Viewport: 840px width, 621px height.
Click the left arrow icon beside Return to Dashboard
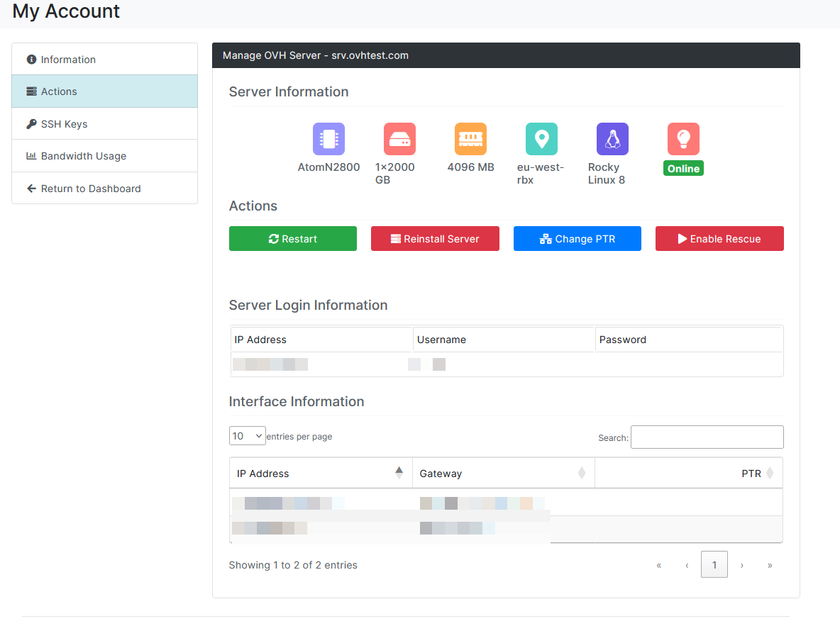coord(32,189)
